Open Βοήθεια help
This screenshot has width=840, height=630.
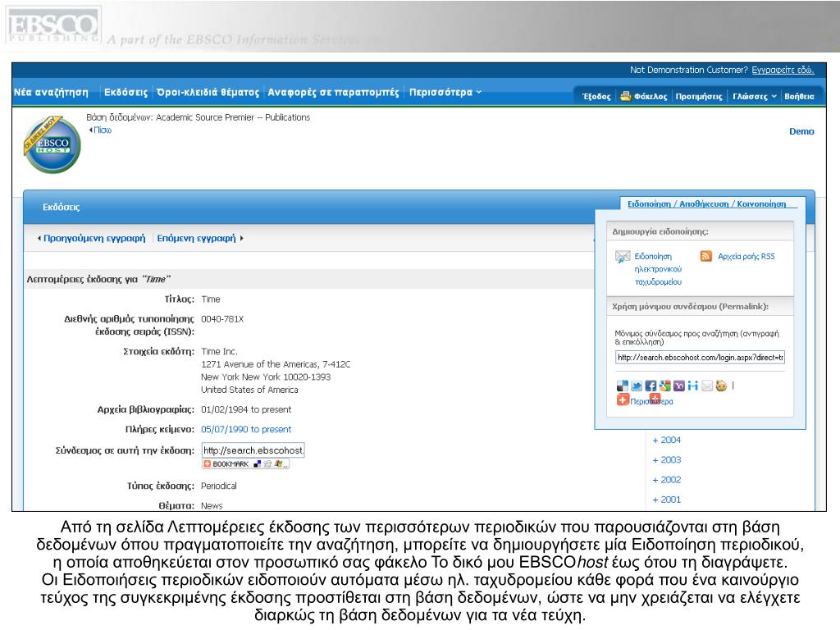tap(799, 97)
